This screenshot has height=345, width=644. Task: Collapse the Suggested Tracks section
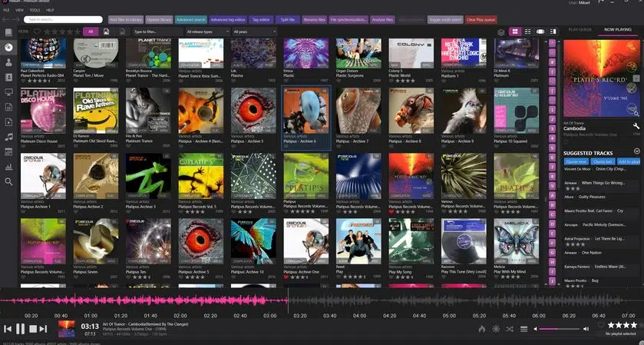coord(636,151)
